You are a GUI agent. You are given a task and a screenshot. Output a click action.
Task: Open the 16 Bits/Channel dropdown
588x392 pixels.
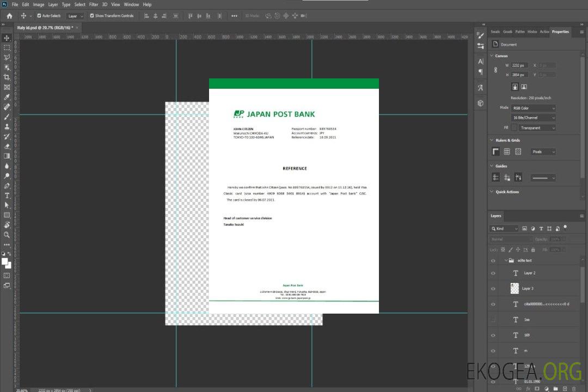(x=534, y=118)
